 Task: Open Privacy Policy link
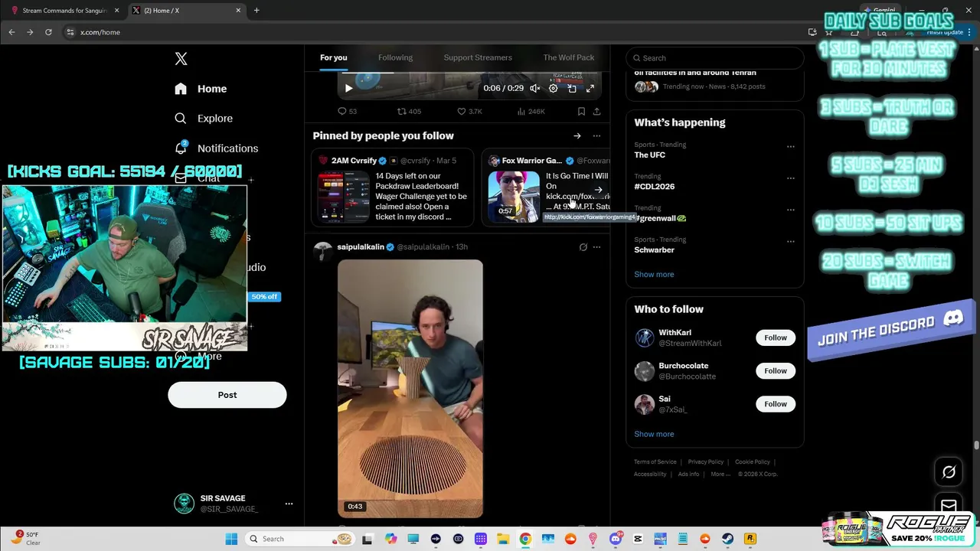pos(705,462)
